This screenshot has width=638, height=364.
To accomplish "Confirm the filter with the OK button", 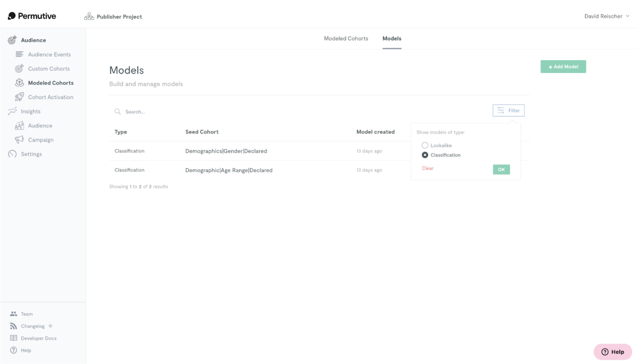I will click(x=501, y=169).
